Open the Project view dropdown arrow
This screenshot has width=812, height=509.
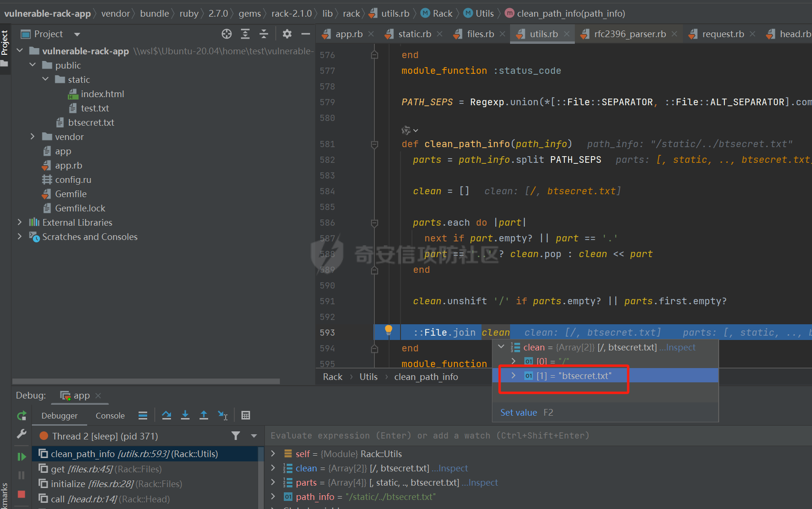coord(77,34)
